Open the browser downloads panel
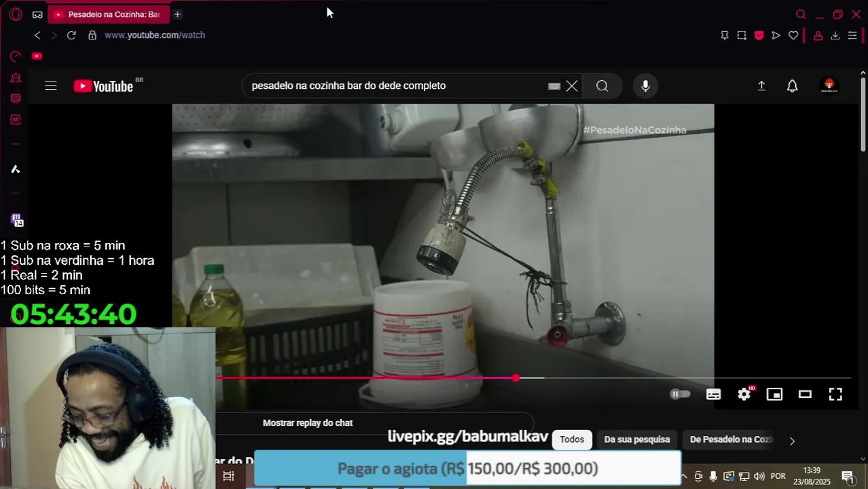This screenshot has height=489, width=868. pos(835,35)
